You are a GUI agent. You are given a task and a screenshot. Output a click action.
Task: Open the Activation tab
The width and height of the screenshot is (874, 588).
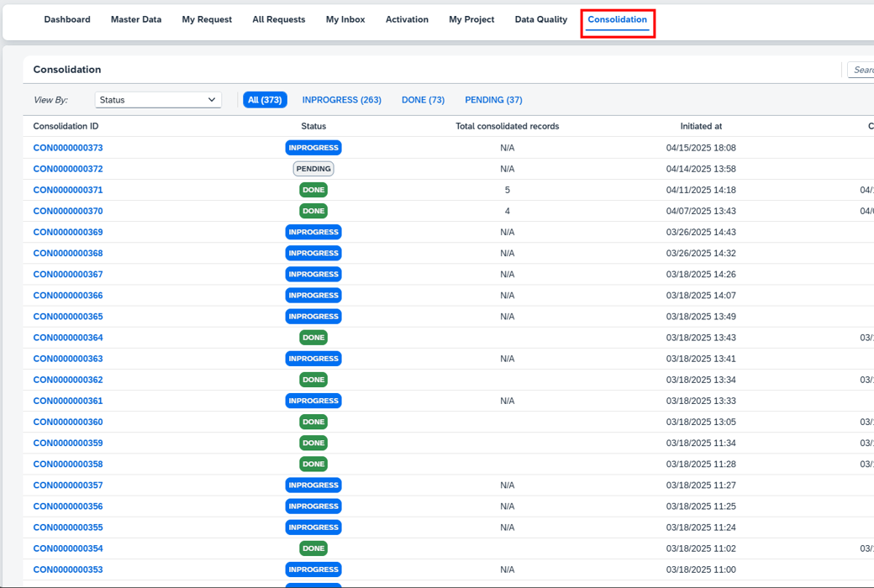click(407, 19)
